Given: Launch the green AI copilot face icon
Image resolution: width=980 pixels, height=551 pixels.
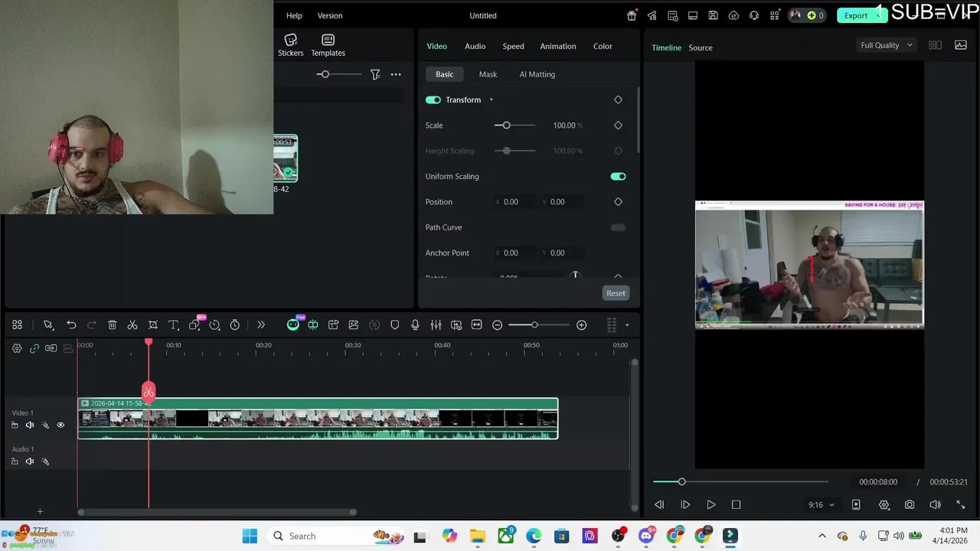Looking at the screenshot, I should (293, 325).
